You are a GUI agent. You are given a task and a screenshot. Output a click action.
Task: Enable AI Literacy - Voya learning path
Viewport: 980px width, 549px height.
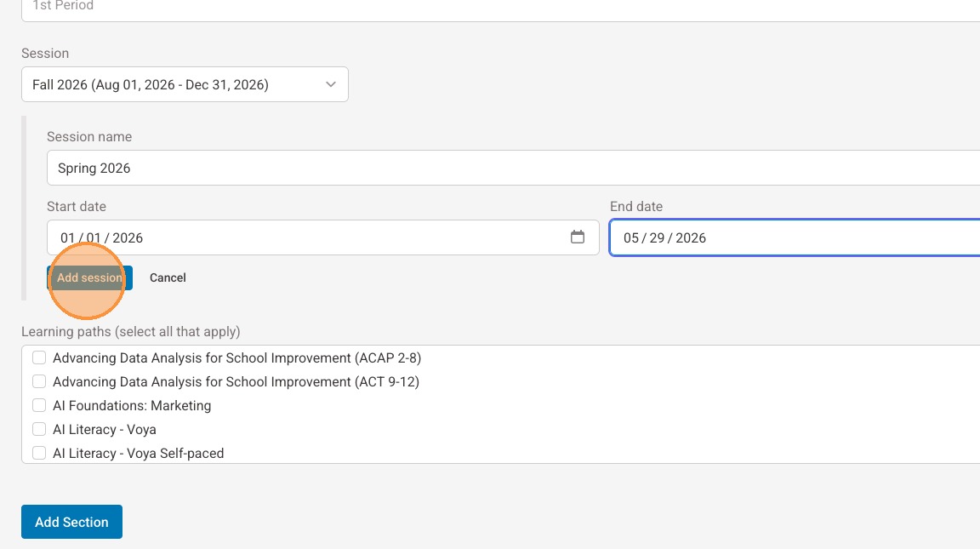click(x=39, y=430)
